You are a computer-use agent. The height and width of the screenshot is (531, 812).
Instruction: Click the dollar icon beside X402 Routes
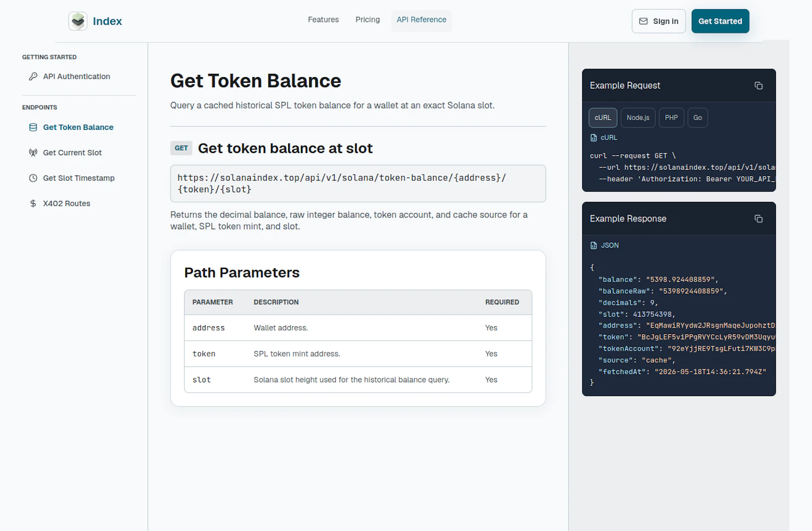[33, 203]
